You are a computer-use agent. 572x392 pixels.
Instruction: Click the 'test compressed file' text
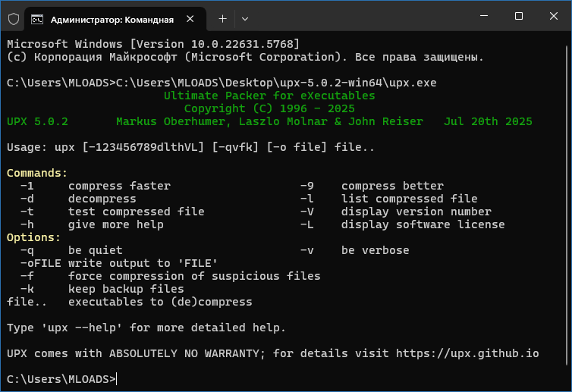137,212
